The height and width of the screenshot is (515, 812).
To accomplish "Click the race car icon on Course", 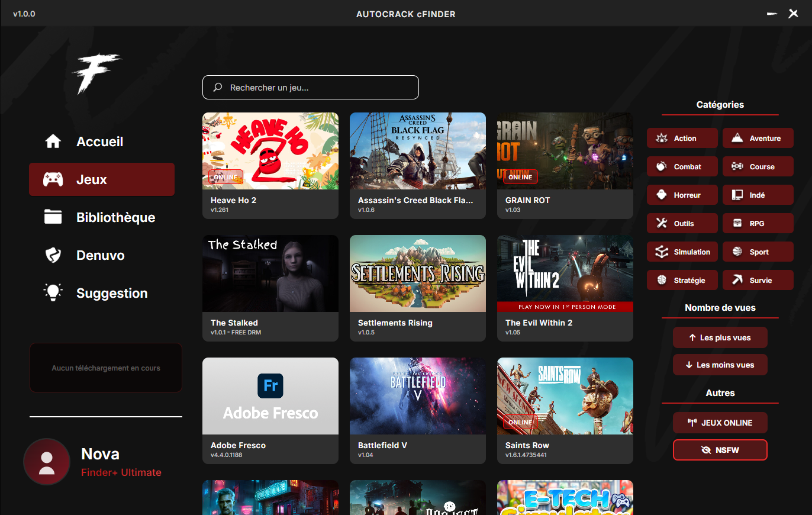I will [x=737, y=166].
